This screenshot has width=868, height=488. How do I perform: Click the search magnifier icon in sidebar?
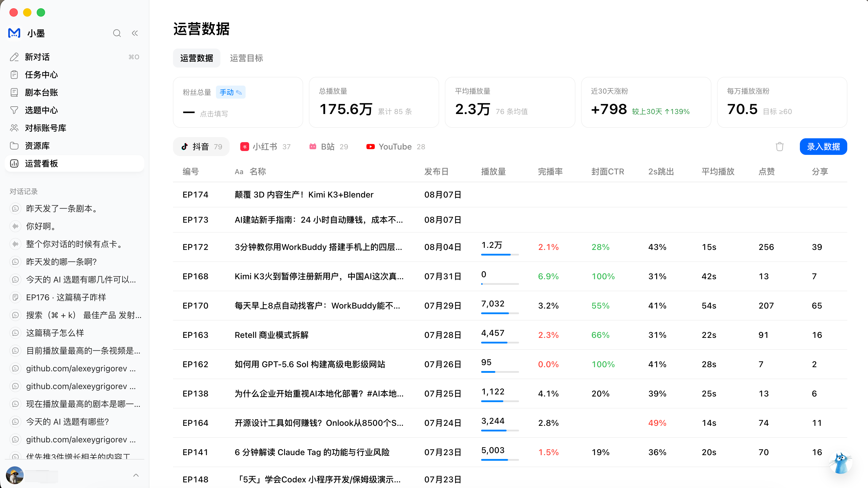(117, 33)
